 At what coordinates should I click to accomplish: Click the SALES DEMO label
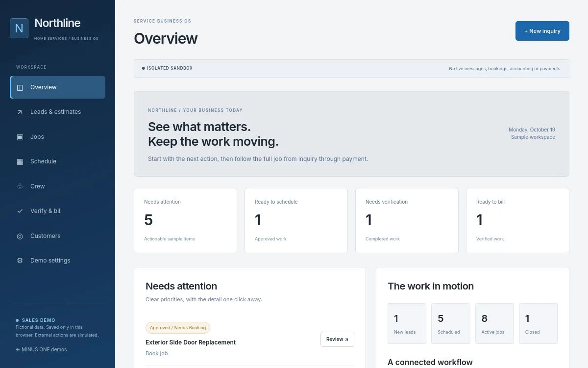click(39, 320)
